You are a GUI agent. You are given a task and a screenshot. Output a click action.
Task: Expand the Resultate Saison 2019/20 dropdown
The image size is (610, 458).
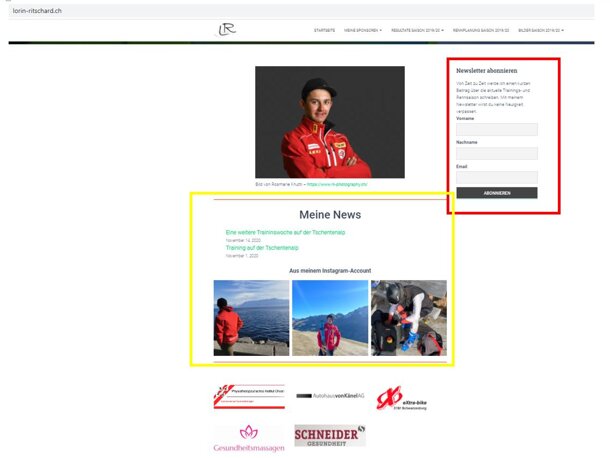point(417,31)
